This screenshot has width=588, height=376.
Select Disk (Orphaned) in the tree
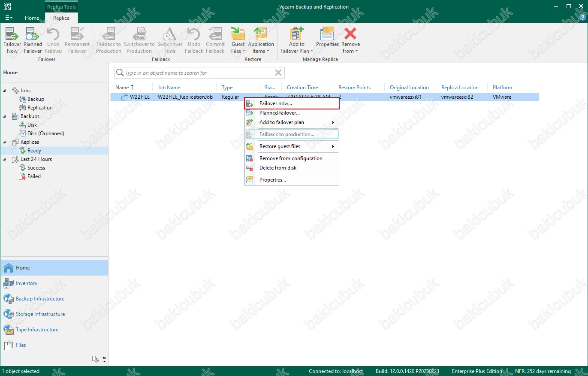45,133
